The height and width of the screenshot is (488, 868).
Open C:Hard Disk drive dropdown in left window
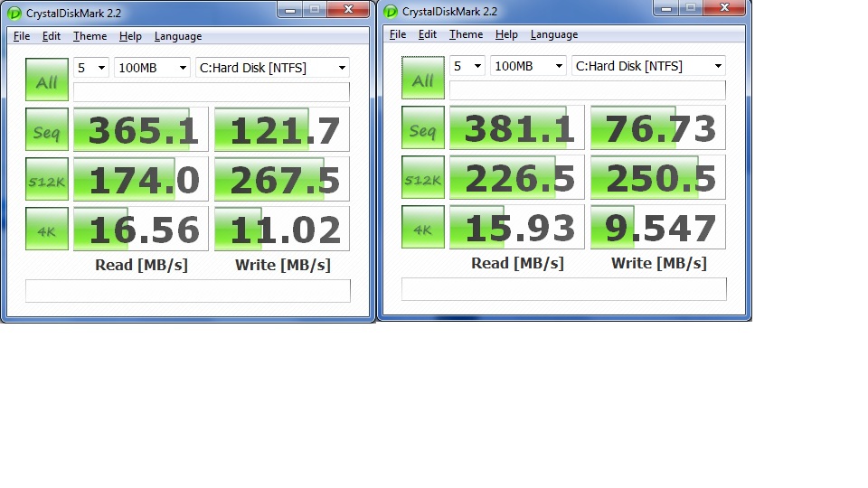272,68
